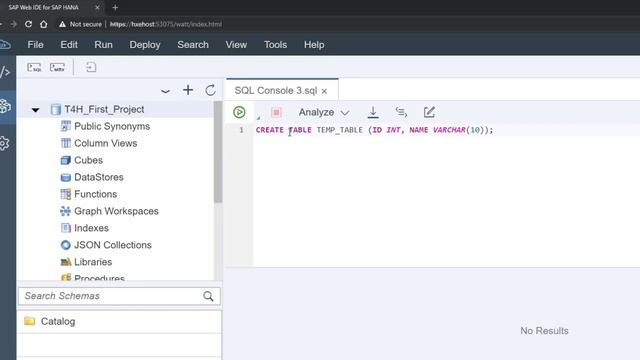Screen dimensions: 640x360
Task: Open the Edit menu
Action: coord(69,45)
